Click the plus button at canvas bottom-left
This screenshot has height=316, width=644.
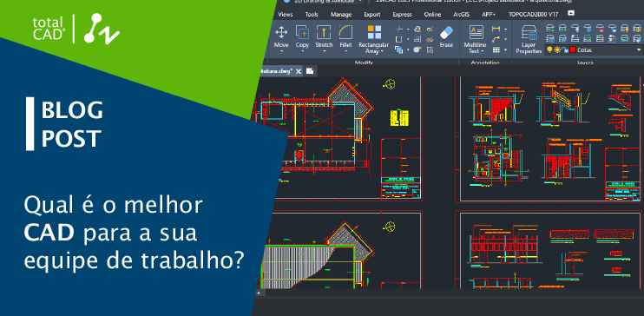coord(259,293)
